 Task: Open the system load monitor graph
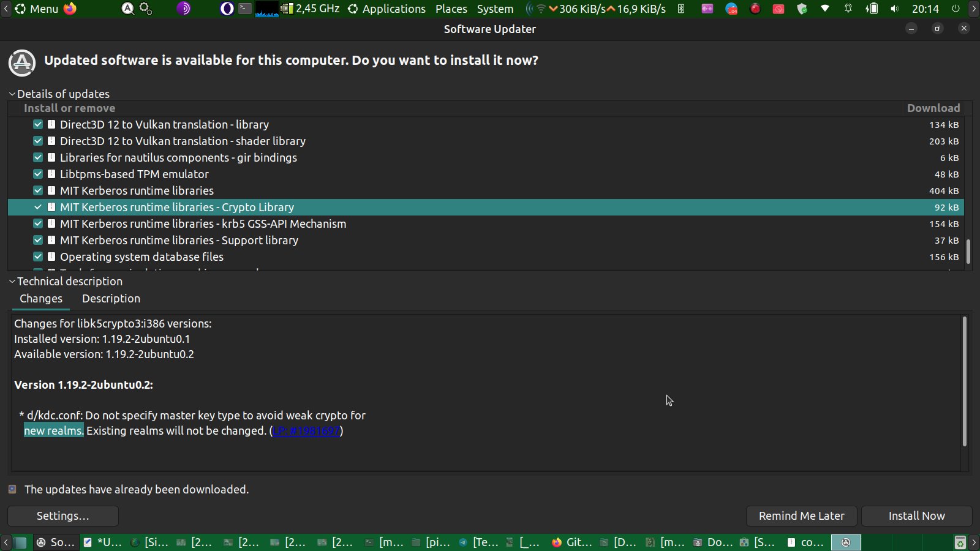[x=266, y=9]
